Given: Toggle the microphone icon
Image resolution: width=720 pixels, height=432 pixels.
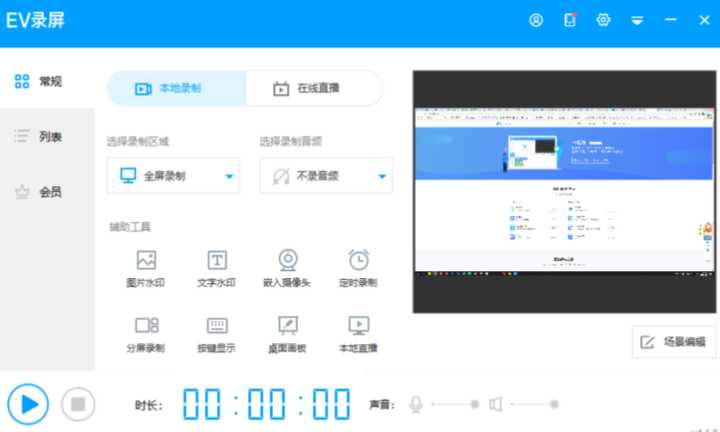Looking at the screenshot, I should click(416, 404).
